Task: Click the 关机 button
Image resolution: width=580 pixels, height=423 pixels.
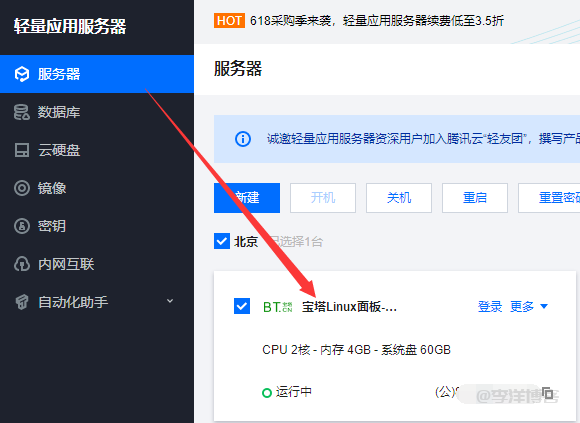Action: (x=399, y=198)
